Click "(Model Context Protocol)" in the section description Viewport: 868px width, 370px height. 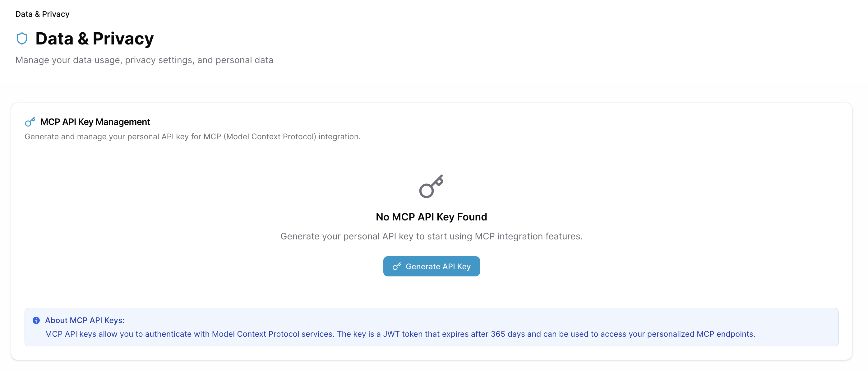pos(270,136)
